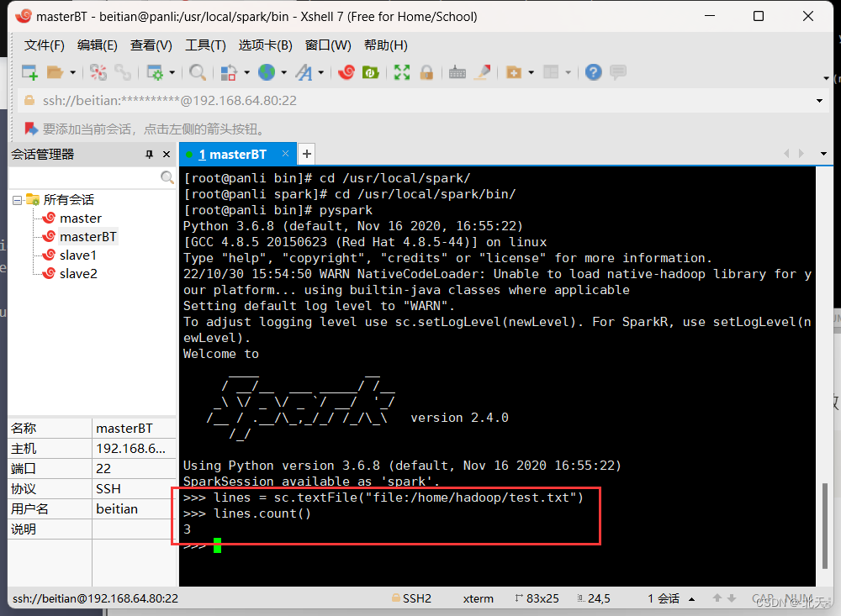This screenshot has width=841, height=616.
Task: Toggle the session manager pin icon
Action: tap(149, 155)
